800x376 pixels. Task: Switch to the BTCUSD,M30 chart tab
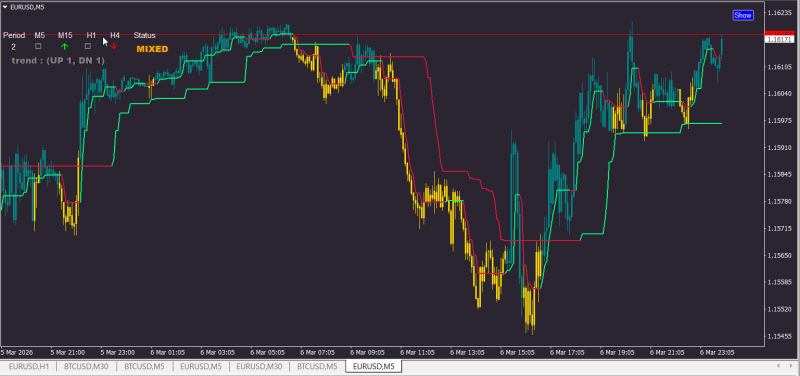(x=87, y=366)
